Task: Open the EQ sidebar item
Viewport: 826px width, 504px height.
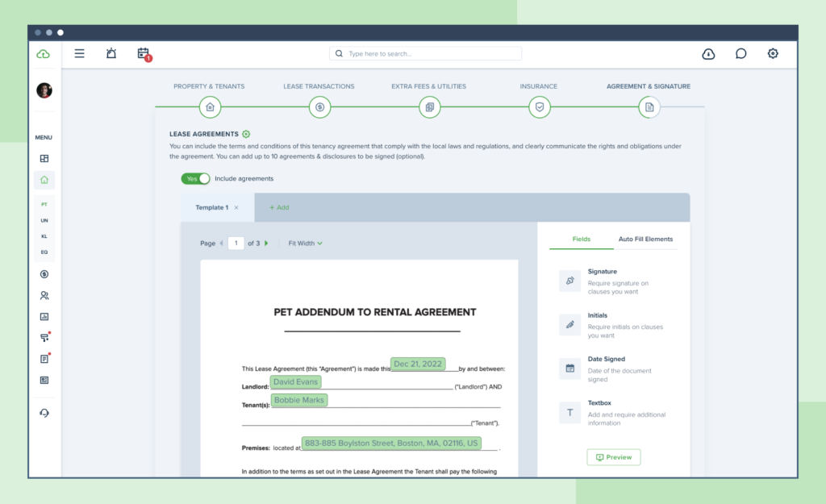Action: pos(44,252)
